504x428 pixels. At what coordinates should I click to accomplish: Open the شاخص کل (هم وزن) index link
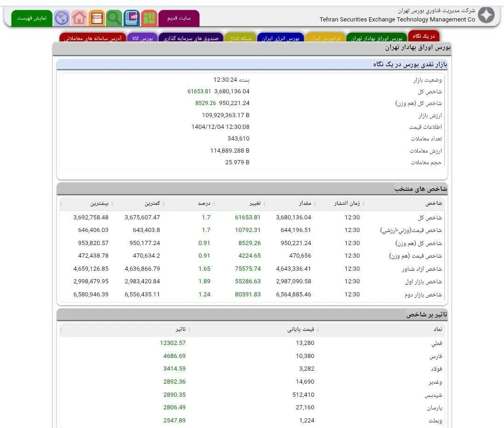point(418,243)
